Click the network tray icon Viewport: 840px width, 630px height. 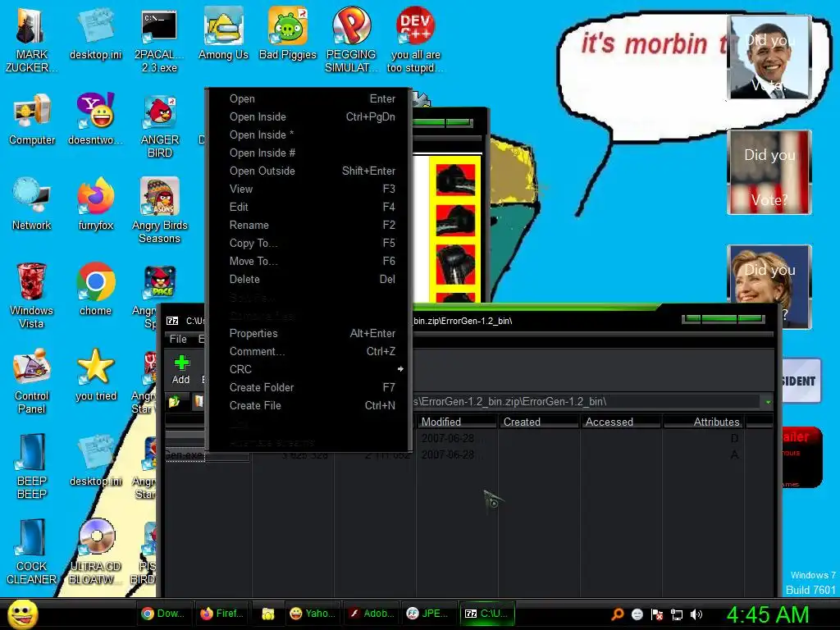point(677,614)
